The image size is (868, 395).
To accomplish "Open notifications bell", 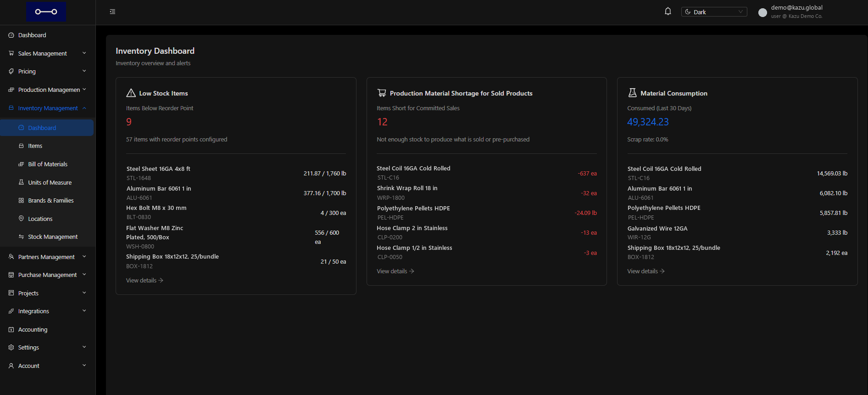I will (x=668, y=11).
